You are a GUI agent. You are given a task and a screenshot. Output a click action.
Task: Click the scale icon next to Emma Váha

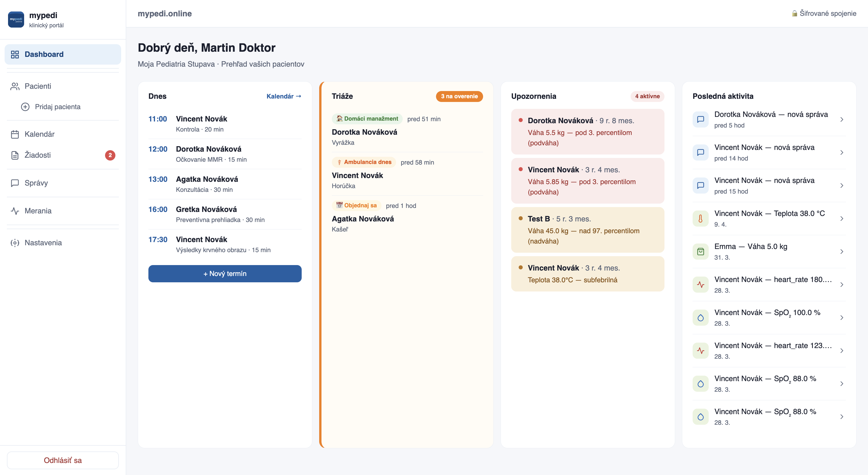700,252
